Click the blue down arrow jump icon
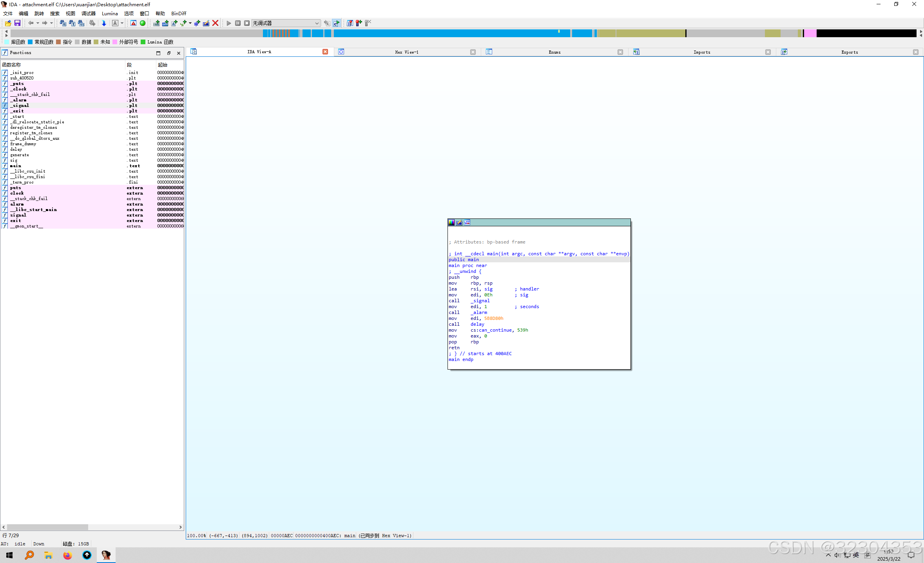The height and width of the screenshot is (563, 924). [x=104, y=23]
